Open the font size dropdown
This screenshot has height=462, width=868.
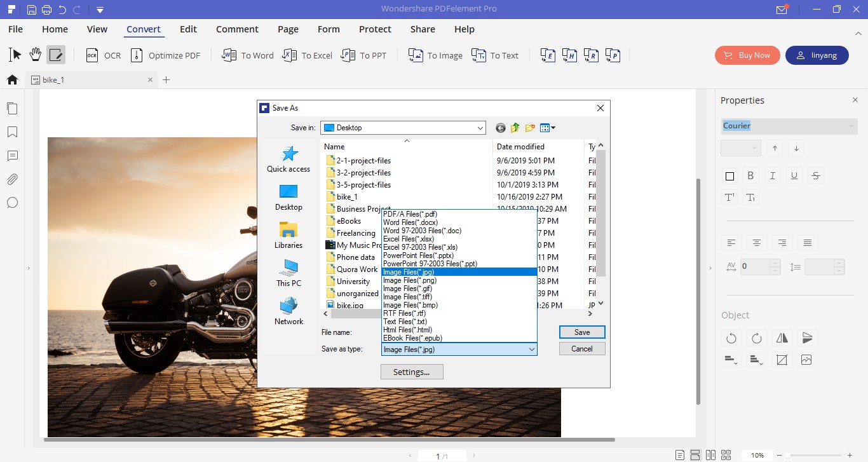tap(740, 148)
